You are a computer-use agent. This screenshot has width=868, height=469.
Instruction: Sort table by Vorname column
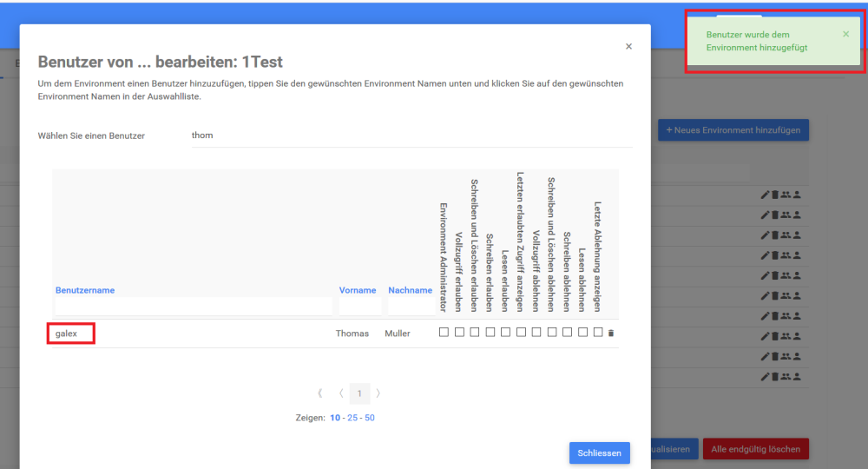[x=358, y=290]
